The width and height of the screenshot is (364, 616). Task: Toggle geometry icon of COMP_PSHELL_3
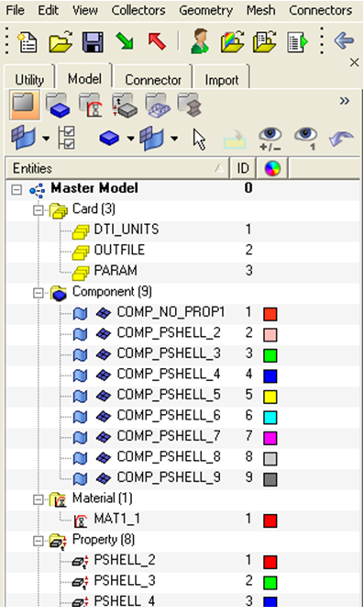tap(80, 354)
